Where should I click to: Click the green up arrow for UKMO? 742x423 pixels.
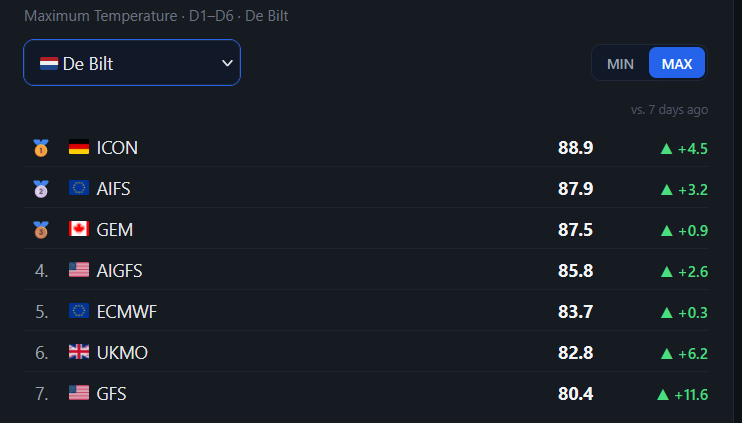pyautogui.click(x=666, y=353)
